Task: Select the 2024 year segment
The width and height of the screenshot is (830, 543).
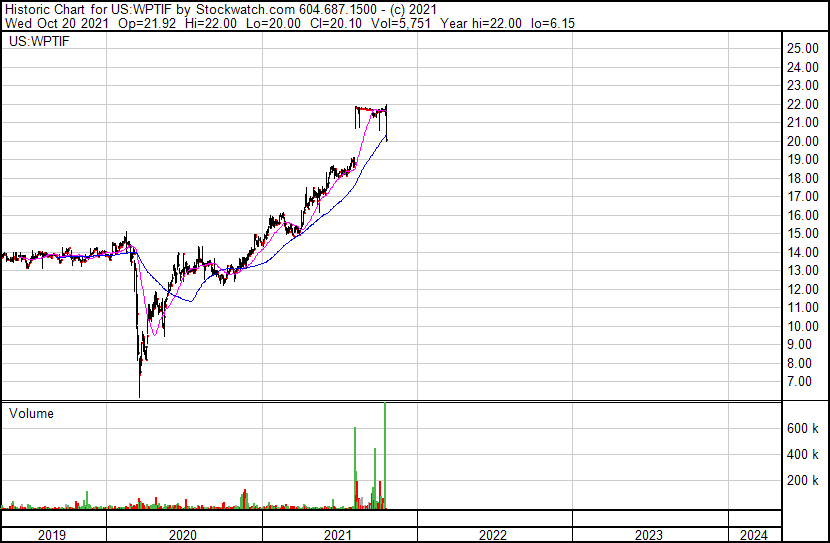Action: tap(754, 535)
